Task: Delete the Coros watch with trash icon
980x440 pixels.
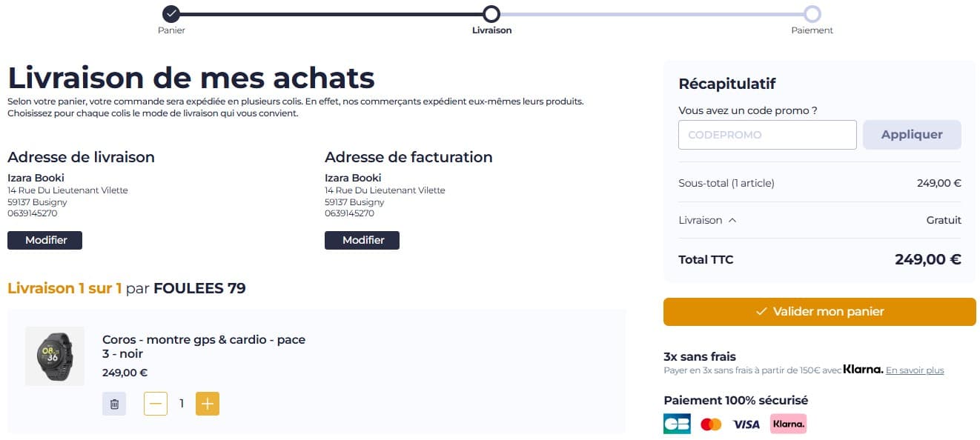Action: pos(114,404)
